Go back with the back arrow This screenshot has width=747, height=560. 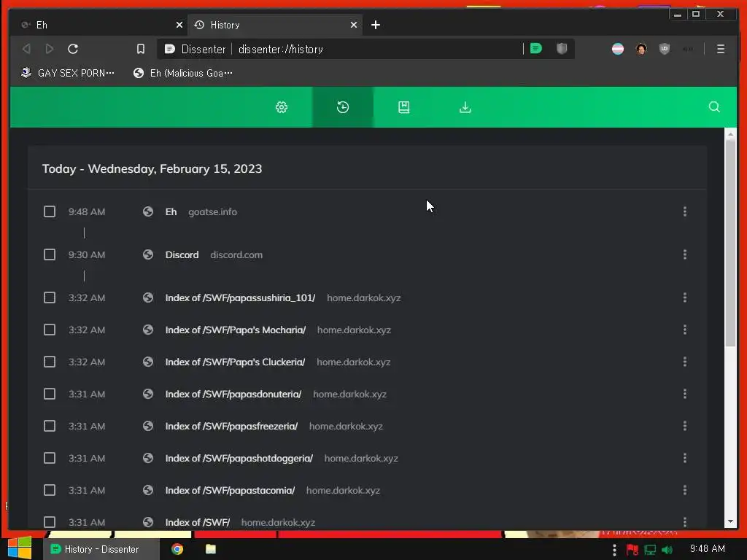tap(27, 49)
